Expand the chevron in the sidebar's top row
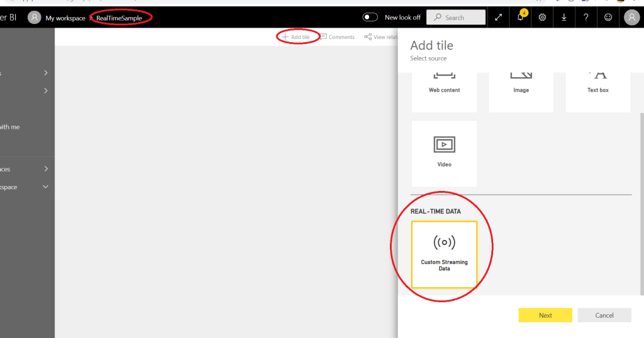This screenshot has width=644, height=338. pyautogui.click(x=46, y=73)
